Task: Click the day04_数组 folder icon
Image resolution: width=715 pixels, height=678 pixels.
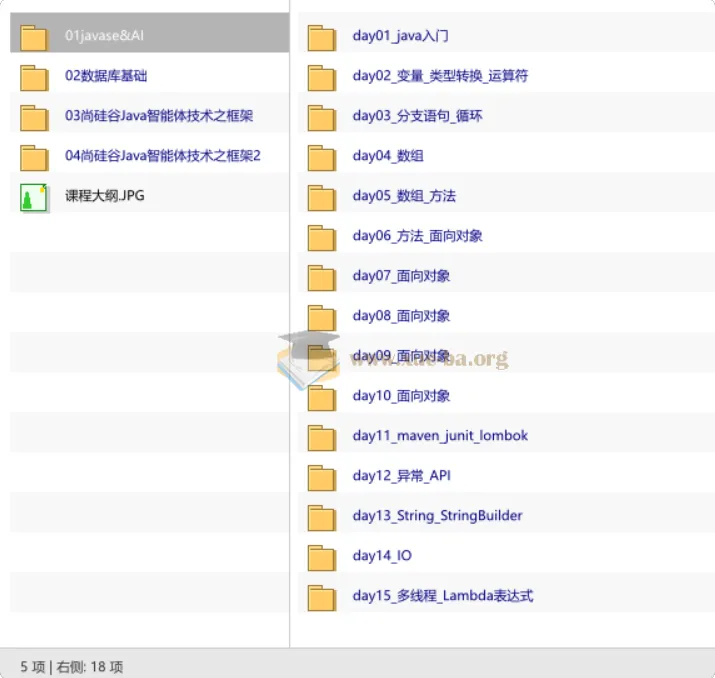Action: click(x=321, y=158)
